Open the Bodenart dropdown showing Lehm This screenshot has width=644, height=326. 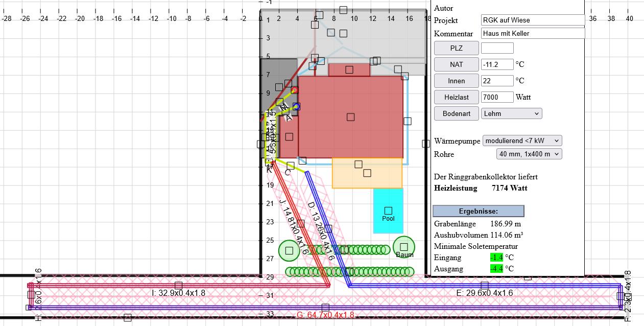click(x=511, y=113)
